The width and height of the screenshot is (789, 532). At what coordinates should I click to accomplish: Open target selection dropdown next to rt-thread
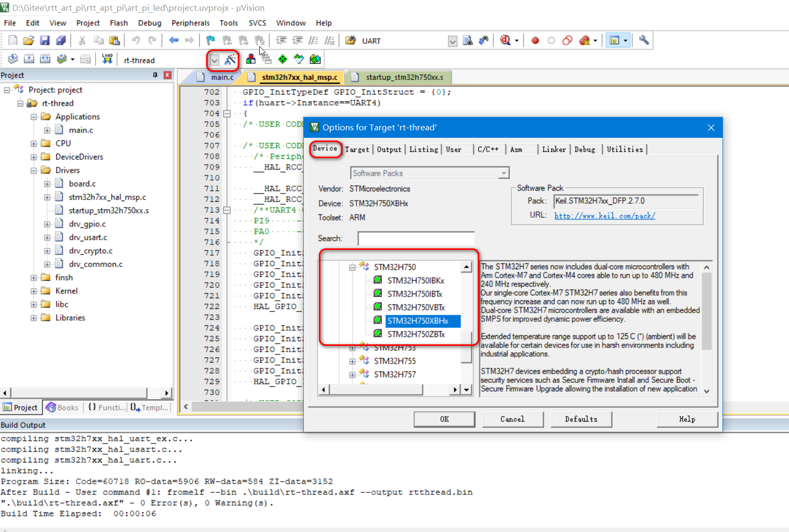214,60
